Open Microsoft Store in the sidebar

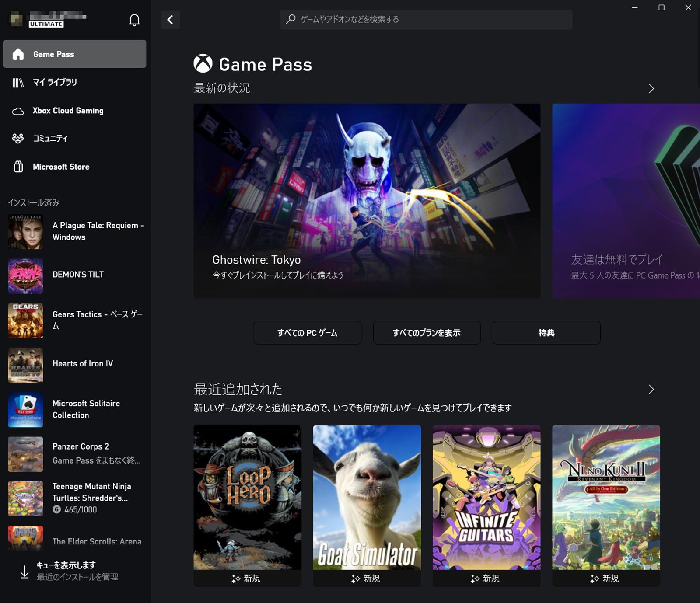tap(75, 167)
